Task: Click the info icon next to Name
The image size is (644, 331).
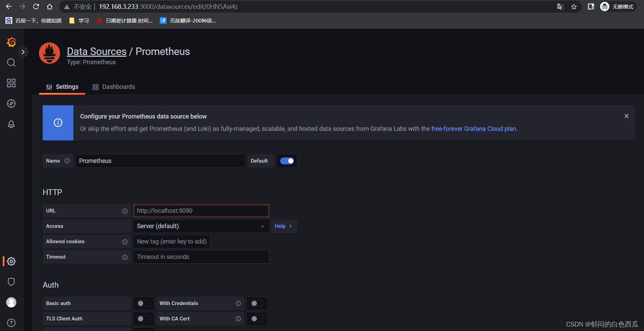Action: (67, 161)
